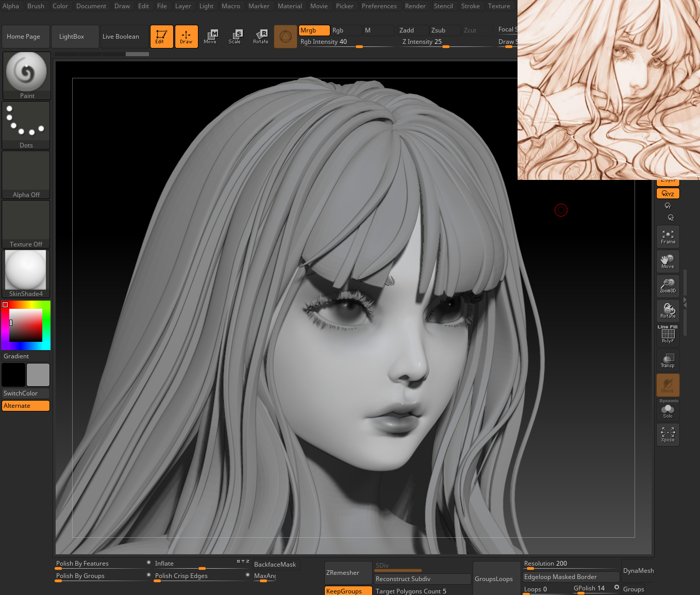The height and width of the screenshot is (595, 700).
Task: Click the sketch reference image thumbnail
Action: pyautogui.click(x=609, y=90)
